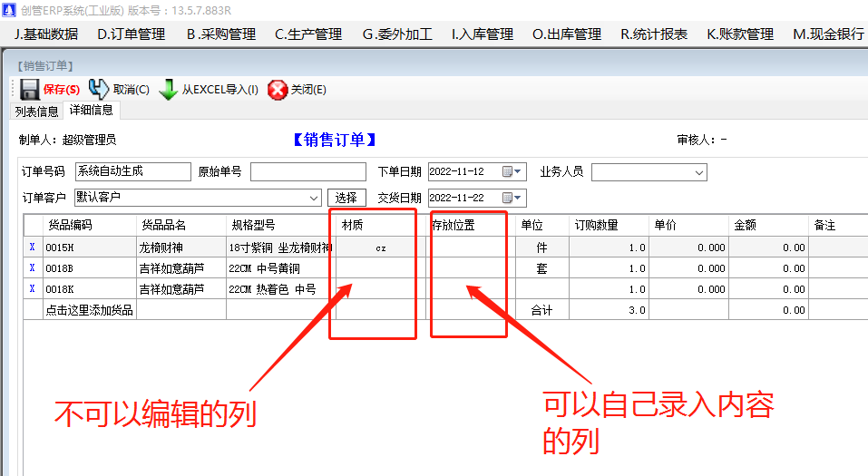
Task: Click the ERP application icon in title bar
Action: pyautogui.click(x=8, y=10)
